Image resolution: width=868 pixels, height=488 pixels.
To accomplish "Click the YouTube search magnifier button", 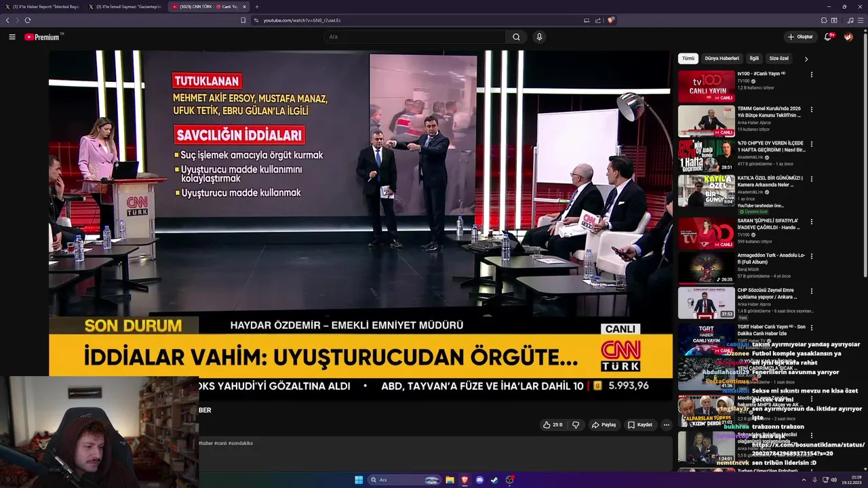I will (516, 37).
